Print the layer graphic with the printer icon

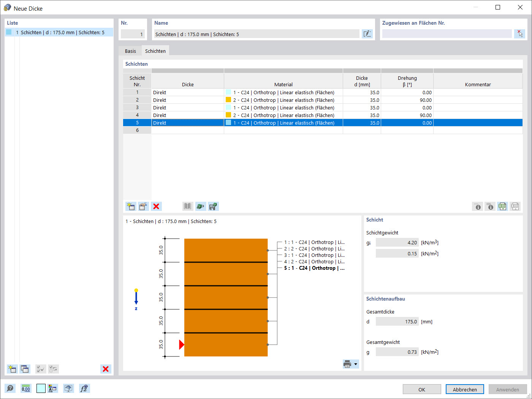coord(347,364)
